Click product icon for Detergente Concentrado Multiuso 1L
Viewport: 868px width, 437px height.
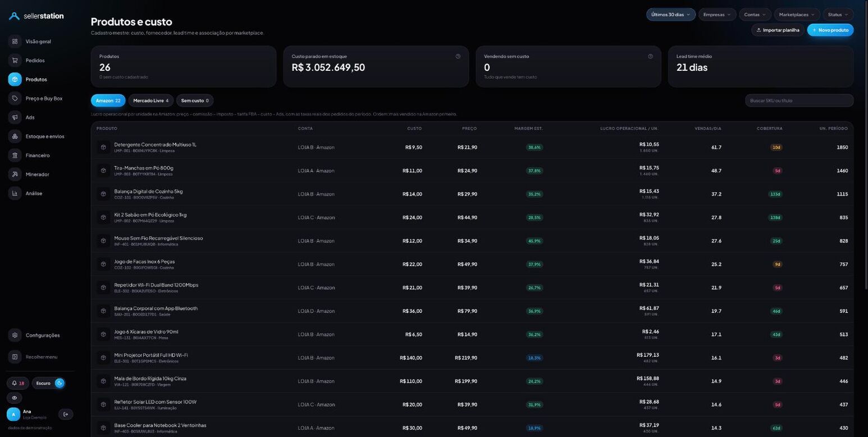click(x=103, y=147)
